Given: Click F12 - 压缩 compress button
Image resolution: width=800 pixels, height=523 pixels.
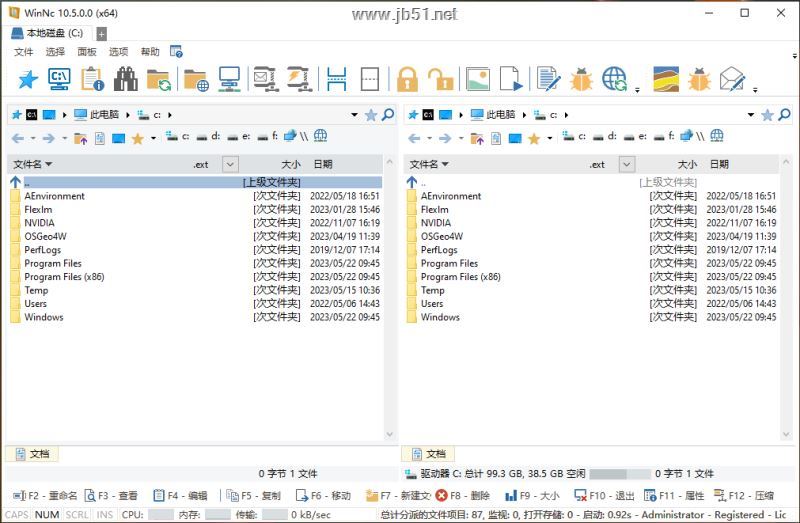Looking at the screenshot, I should click(x=744, y=495).
